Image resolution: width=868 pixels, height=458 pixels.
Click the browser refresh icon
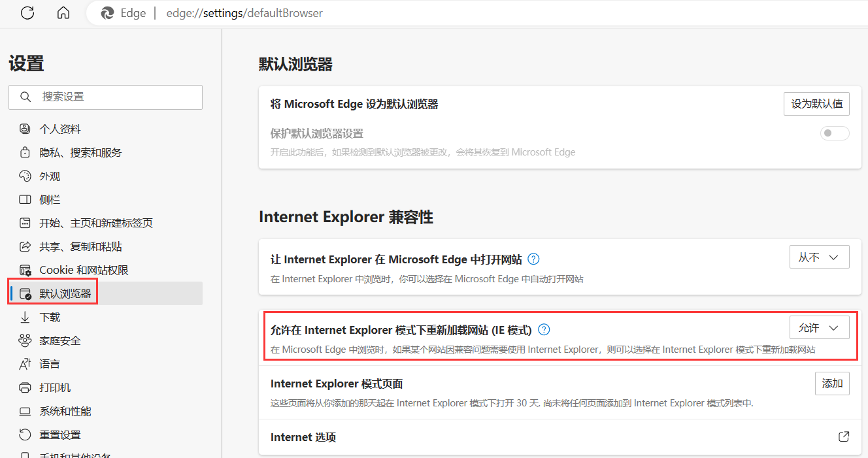coord(27,12)
